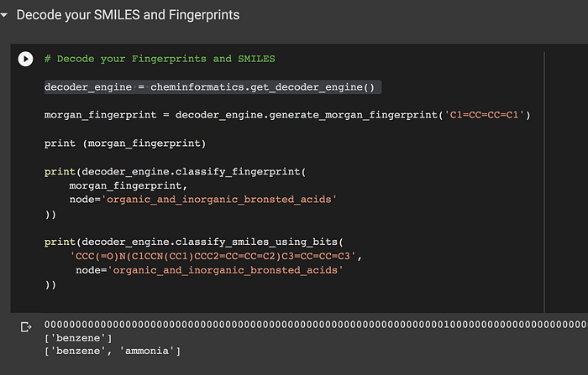
Task: Click the second node= bronsted_acids string
Action: (225, 270)
